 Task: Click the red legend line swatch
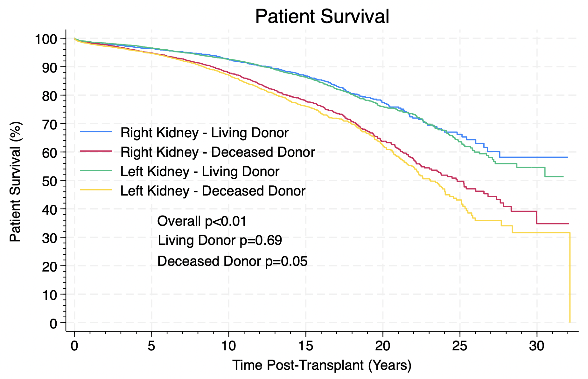click(x=96, y=151)
